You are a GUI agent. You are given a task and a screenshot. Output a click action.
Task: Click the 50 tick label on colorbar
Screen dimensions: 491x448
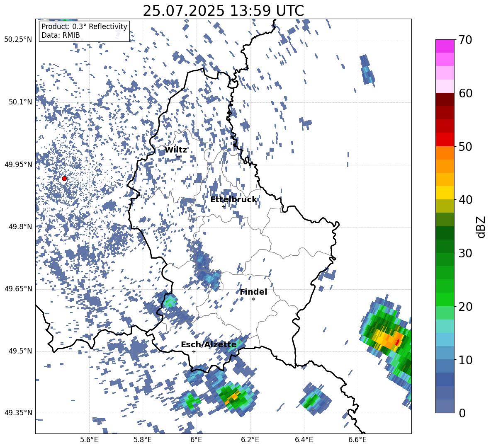tap(465, 146)
